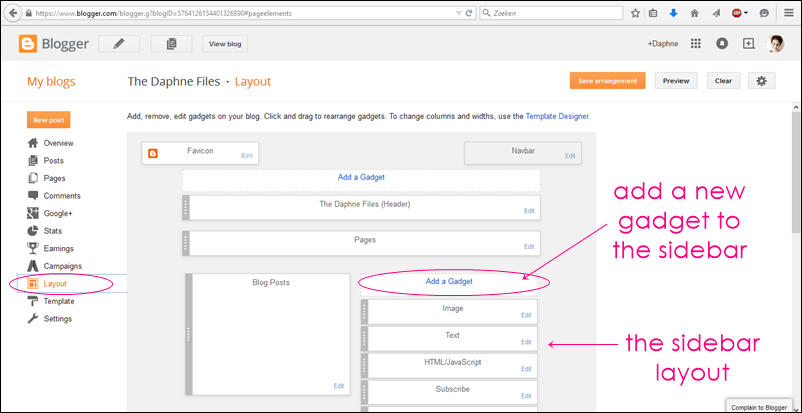Click the Favicon gadget Blogger icon
This screenshot has height=413, width=802.
pos(152,153)
